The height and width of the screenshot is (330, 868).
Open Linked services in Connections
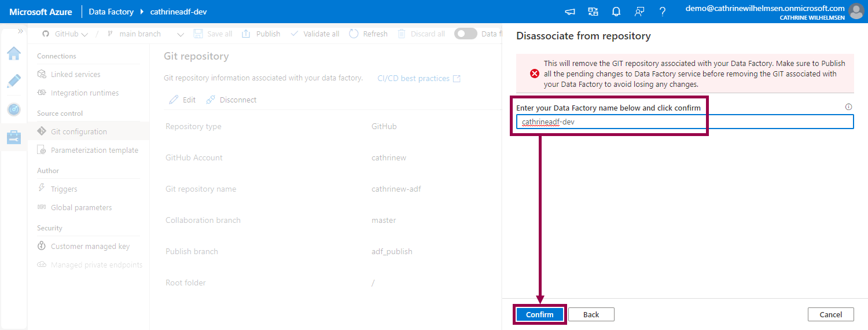coord(75,75)
